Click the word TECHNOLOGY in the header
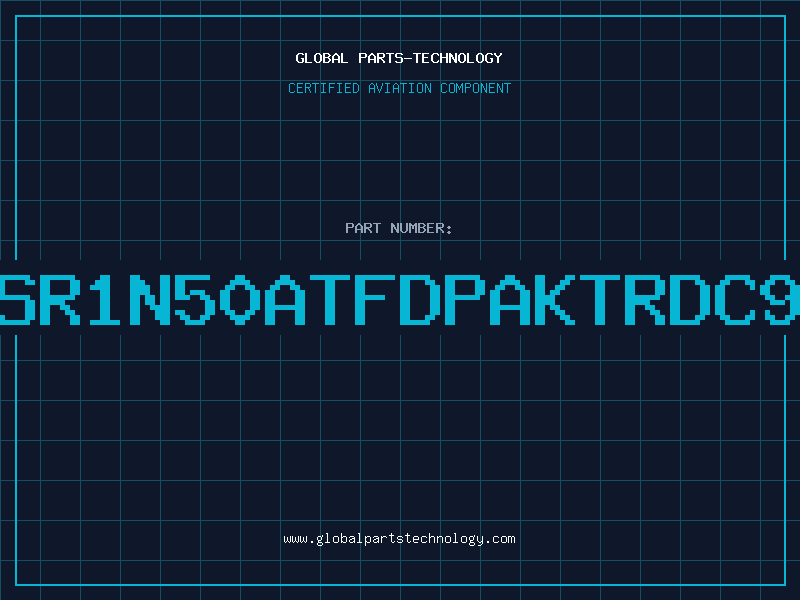The image size is (800, 600). point(458,58)
